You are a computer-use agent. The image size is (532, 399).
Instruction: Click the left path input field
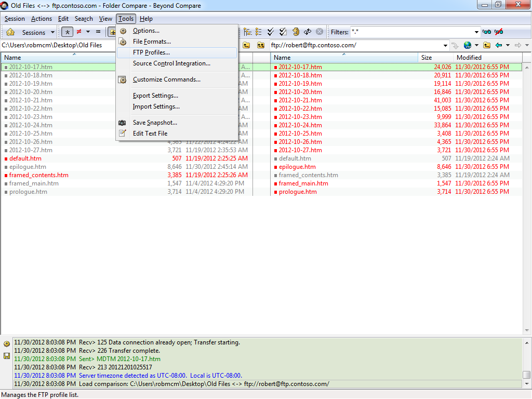pyautogui.click(x=57, y=45)
